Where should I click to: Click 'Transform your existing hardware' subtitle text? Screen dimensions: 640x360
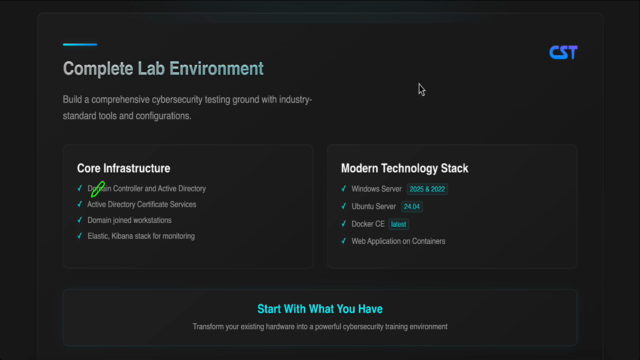pos(320,327)
